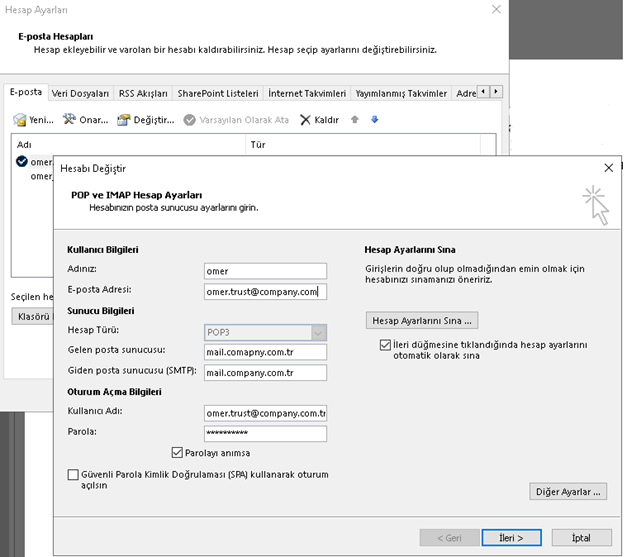Open Değiştir... change account icon
The image size is (627, 557).
tap(124, 120)
